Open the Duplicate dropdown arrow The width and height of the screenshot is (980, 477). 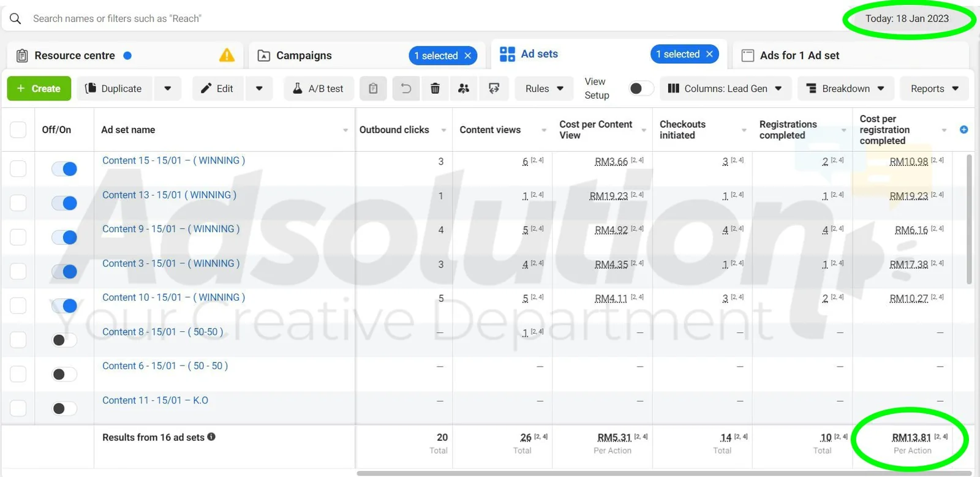point(168,89)
